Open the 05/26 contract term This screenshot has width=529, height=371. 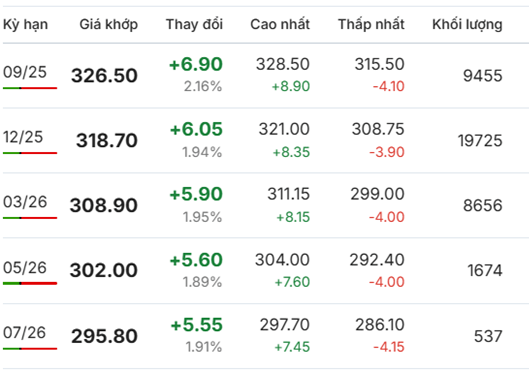tap(25, 267)
